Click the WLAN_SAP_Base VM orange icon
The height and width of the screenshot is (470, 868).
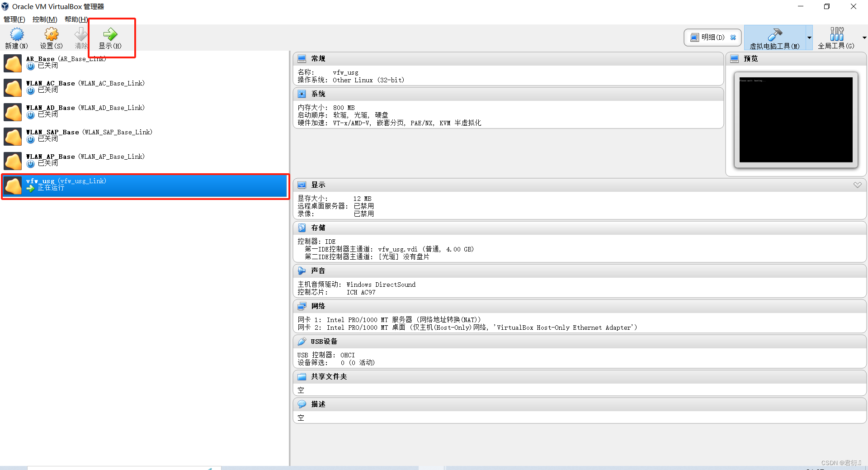pyautogui.click(x=13, y=137)
